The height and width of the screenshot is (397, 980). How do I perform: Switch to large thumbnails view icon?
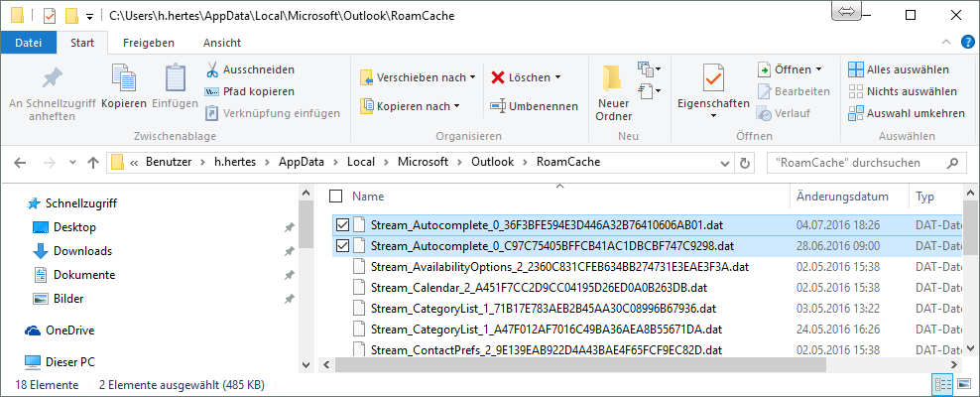pyautogui.click(x=962, y=384)
